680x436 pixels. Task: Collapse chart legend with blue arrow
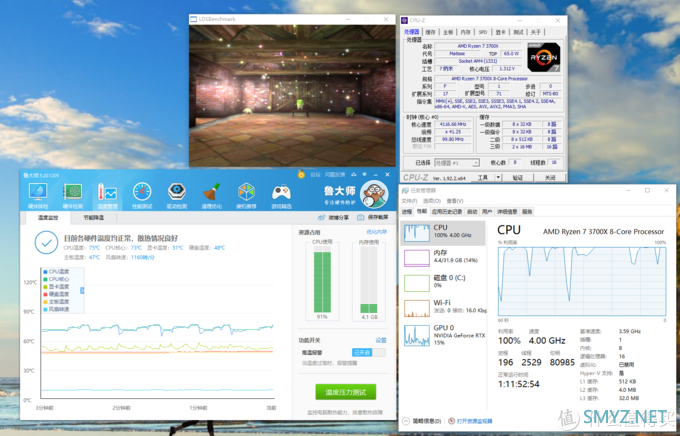click(82, 291)
